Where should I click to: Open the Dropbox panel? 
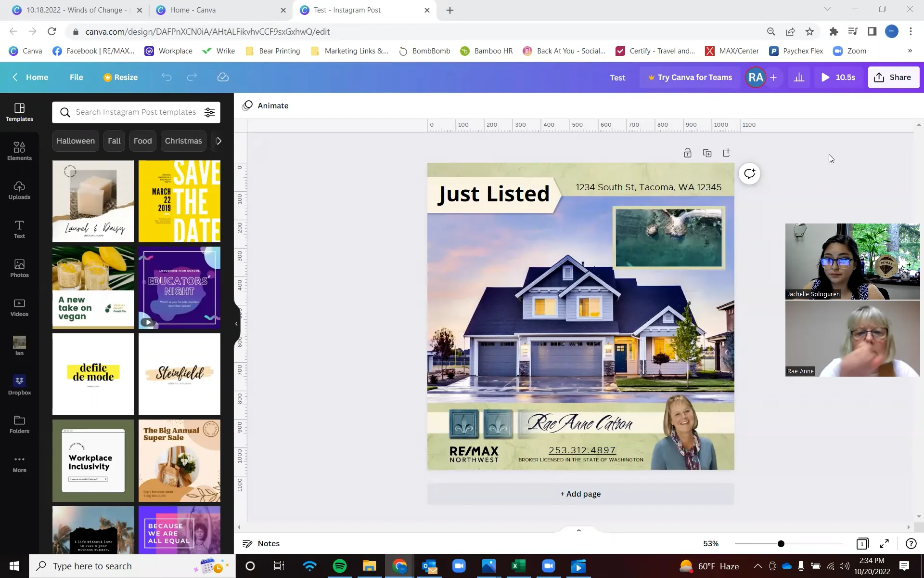click(19, 384)
